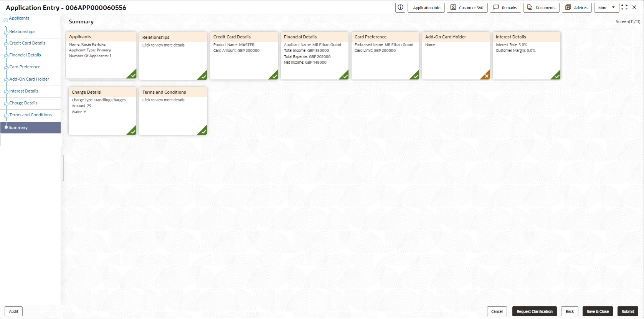This screenshot has width=644, height=319.
Task: Click the Documents button
Action: tap(542, 8)
